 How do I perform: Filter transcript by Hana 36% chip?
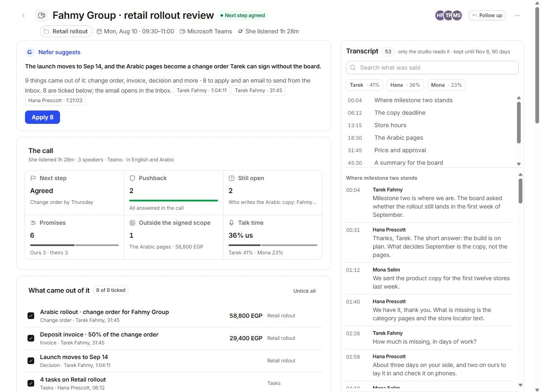tap(405, 85)
